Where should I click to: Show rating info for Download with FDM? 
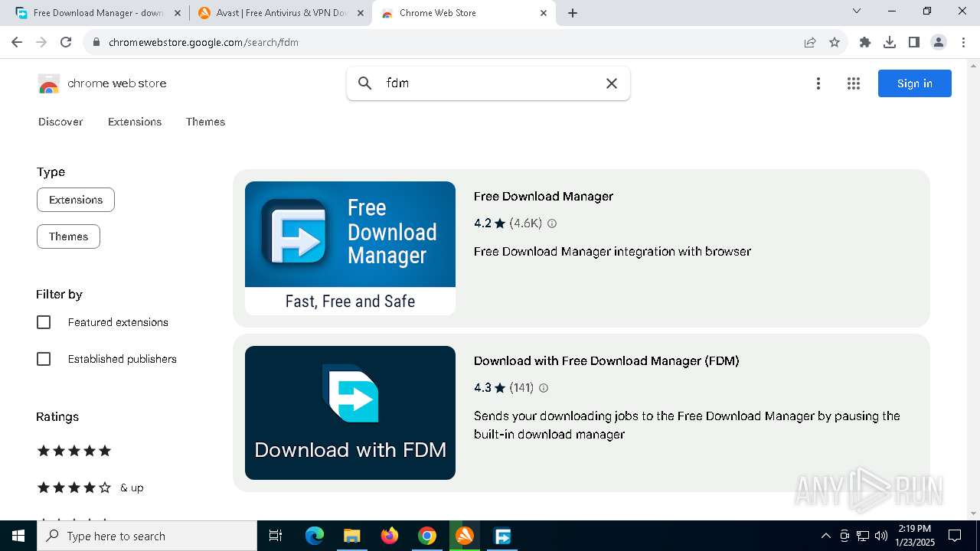coord(544,388)
